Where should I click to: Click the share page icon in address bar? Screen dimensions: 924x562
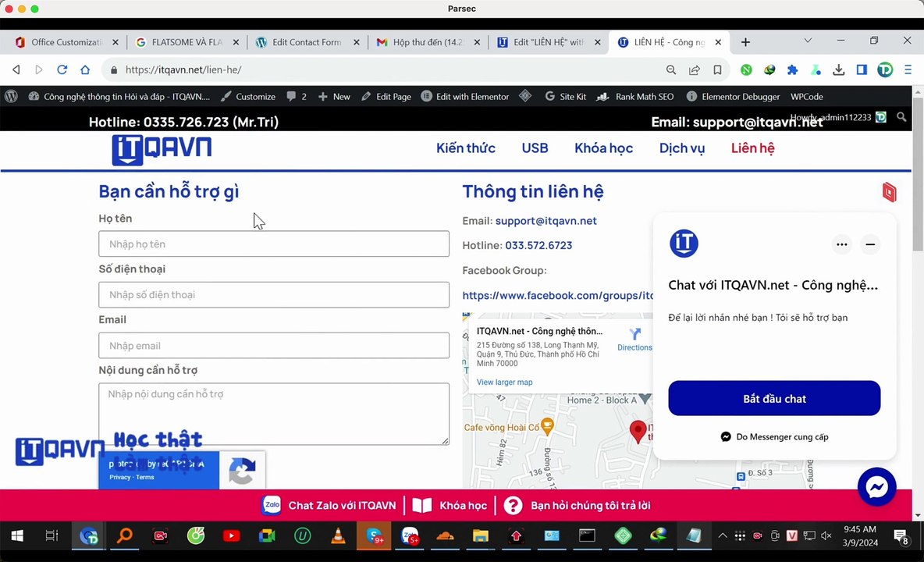tap(695, 69)
